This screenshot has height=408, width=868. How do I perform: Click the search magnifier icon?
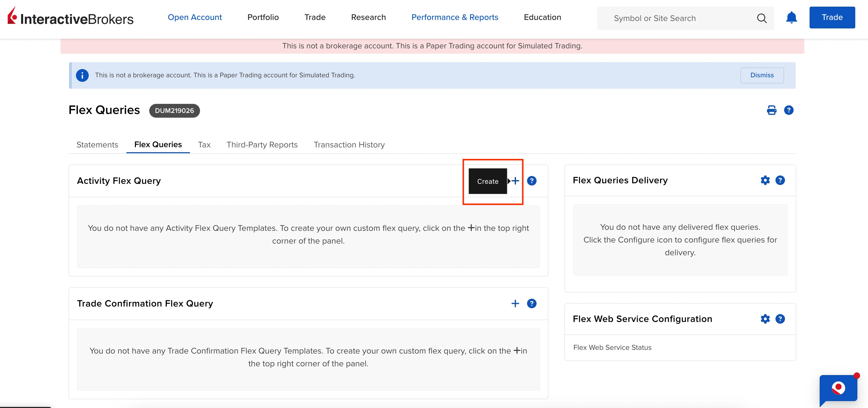(x=761, y=18)
